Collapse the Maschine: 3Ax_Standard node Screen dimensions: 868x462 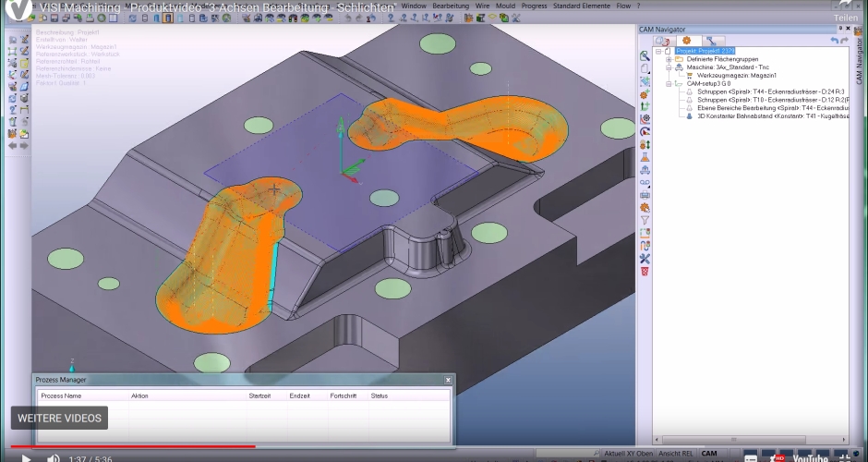coord(669,67)
